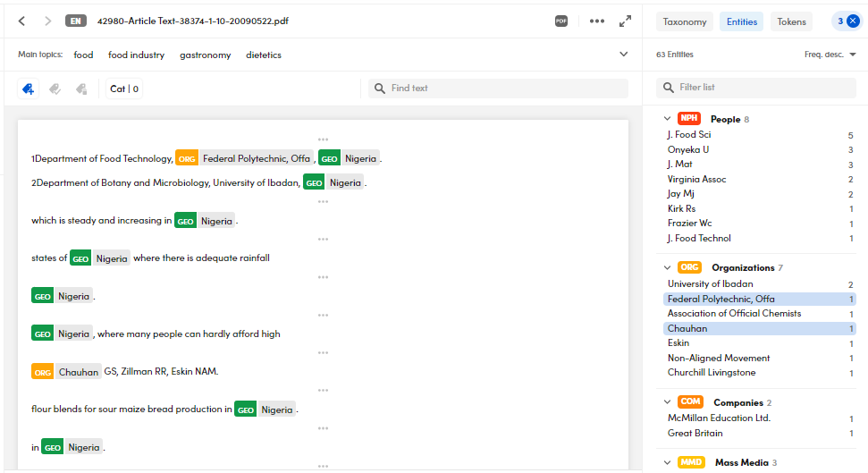Expand document to full screen
Image resolution: width=868 pixels, height=473 pixels.
(625, 21)
